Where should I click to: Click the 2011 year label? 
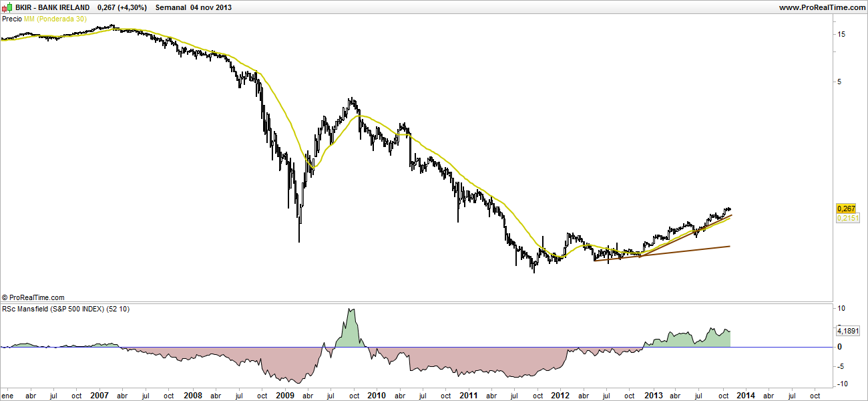pyautogui.click(x=469, y=395)
